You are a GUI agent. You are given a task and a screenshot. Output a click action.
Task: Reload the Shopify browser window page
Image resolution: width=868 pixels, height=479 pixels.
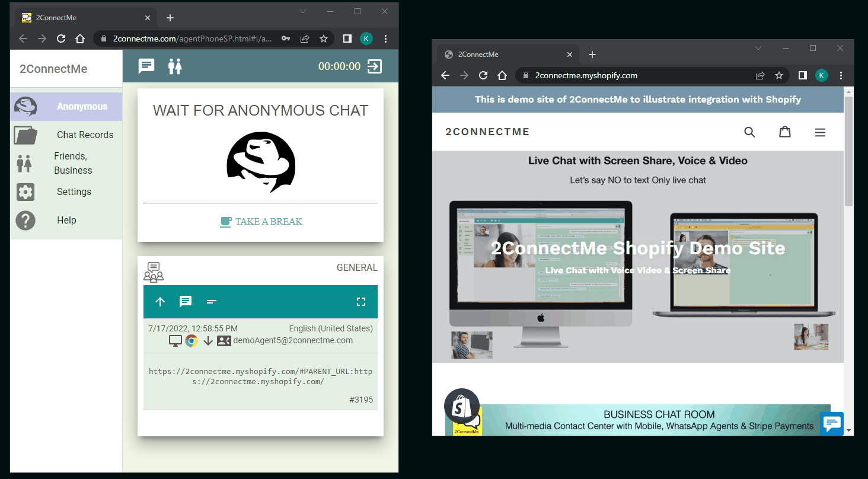click(x=483, y=75)
